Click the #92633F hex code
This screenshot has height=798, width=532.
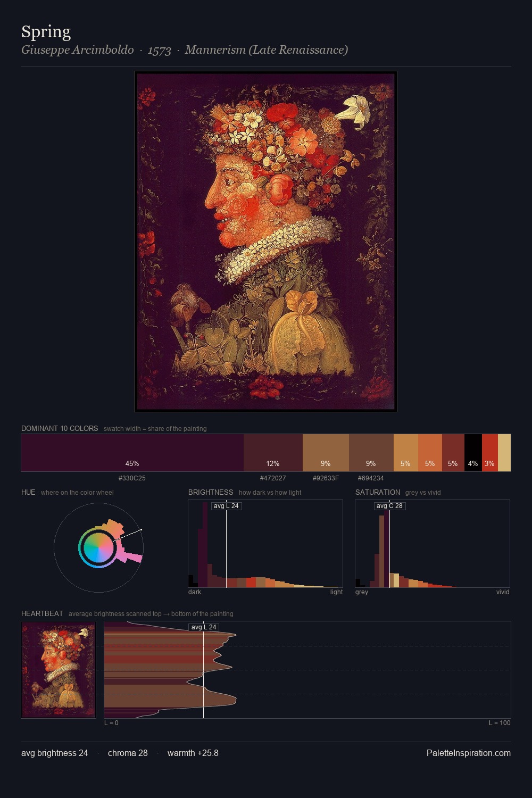pos(326,478)
